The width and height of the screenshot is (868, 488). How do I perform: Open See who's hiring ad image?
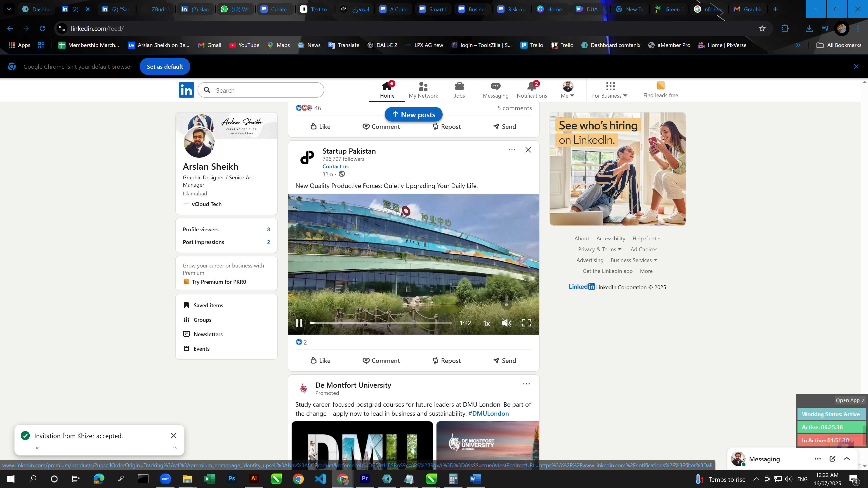click(618, 169)
